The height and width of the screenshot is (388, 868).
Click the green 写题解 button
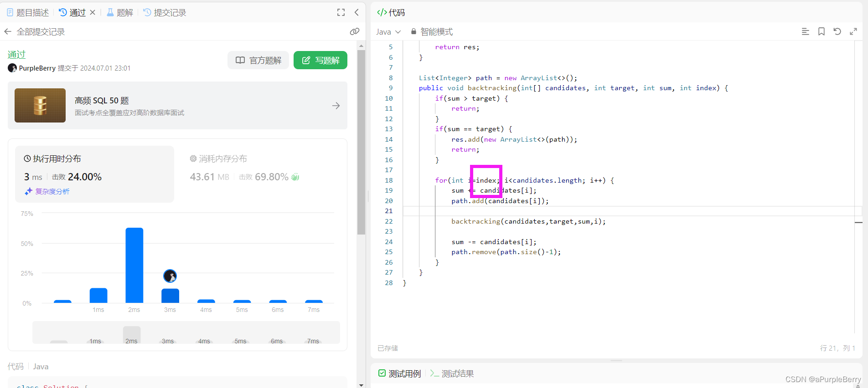(x=320, y=60)
